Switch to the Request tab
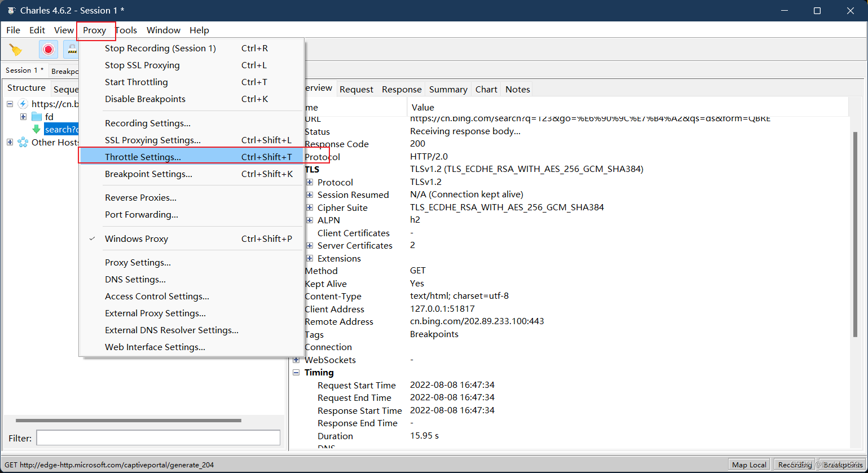Viewport: 868px width, 473px height. [356, 90]
